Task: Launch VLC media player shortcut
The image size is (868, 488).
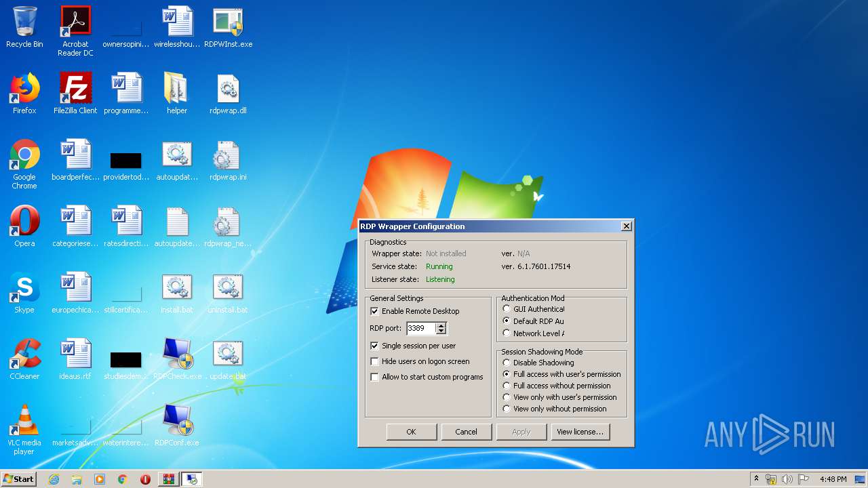Action: (x=24, y=430)
